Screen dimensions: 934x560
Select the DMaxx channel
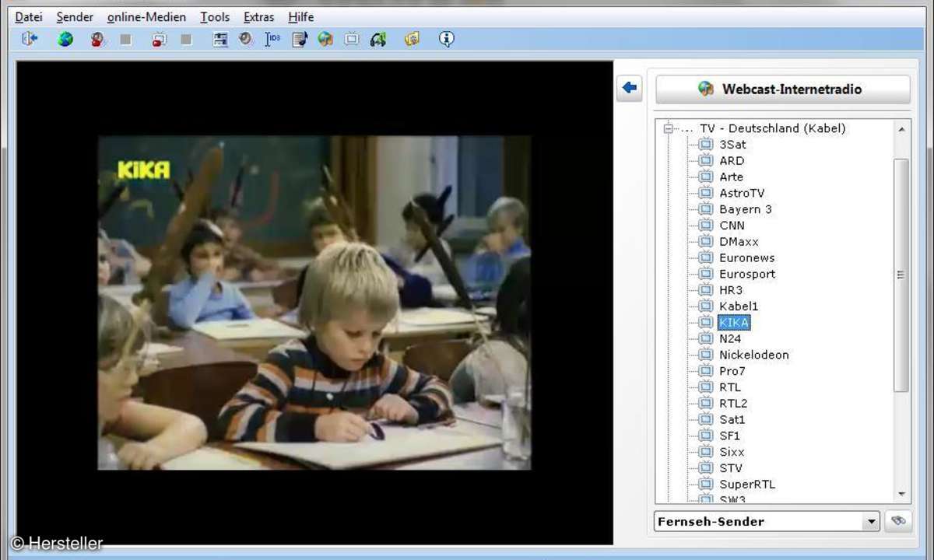click(739, 242)
